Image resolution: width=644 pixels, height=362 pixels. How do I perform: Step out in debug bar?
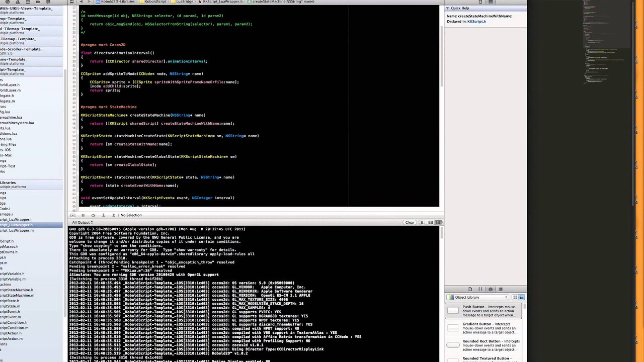coord(113,215)
